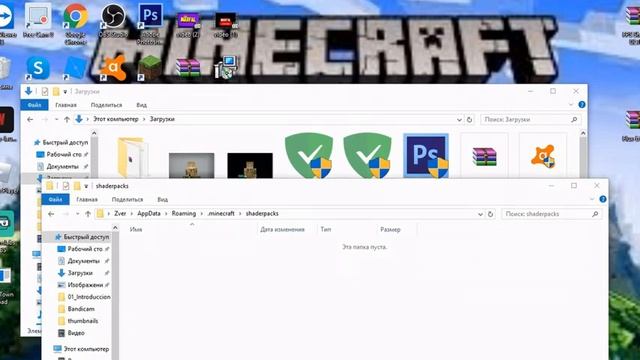Open Вид tab in shaderpacks window
This screenshot has width=640, height=360.
(162, 200)
